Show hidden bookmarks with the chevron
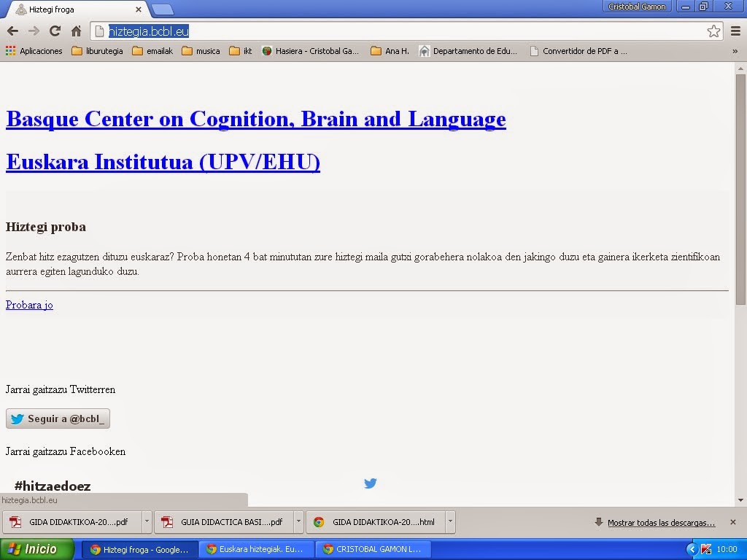Viewport: 747px width, 560px height. tap(735, 51)
